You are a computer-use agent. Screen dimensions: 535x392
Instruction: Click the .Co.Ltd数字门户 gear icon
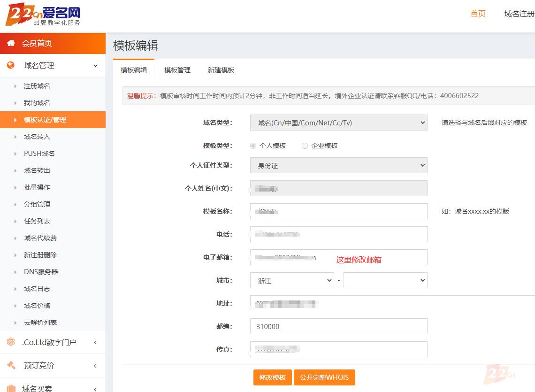pos(11,342)
